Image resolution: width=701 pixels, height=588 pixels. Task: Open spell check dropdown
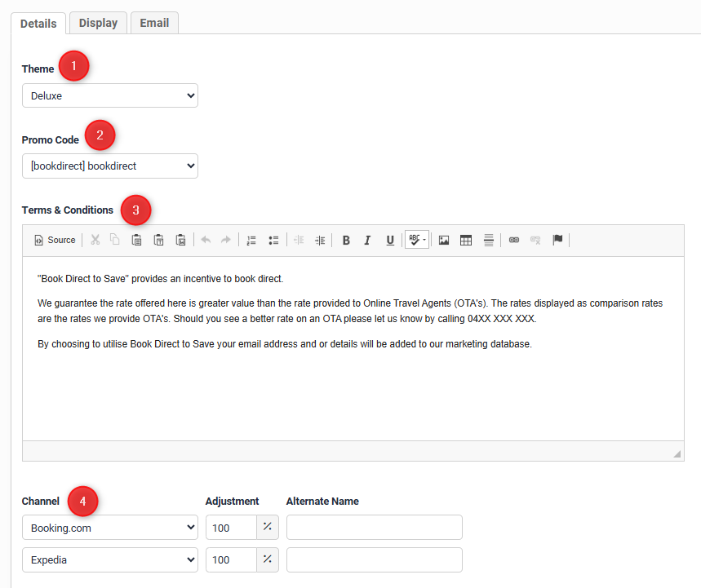click(x=418, y=240)
